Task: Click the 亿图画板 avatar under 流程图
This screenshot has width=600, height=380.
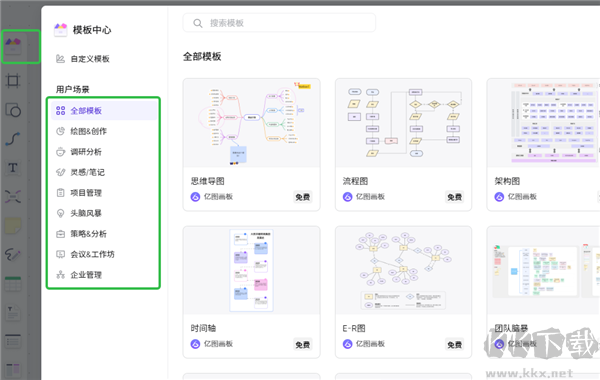Action: (x=347, y=197)
